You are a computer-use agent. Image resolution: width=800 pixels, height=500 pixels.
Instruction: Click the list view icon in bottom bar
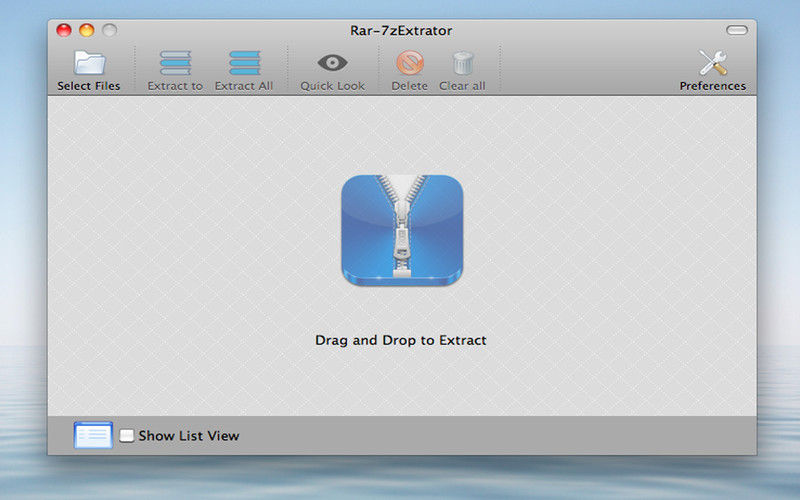click(93, 435)
